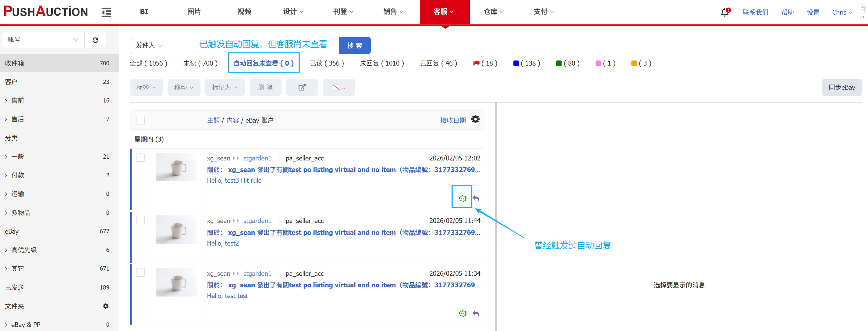Viewport: 868px width, 331px height.
Task: Click the open-in-new-window toolbar icon
Action: click(302, 87)
